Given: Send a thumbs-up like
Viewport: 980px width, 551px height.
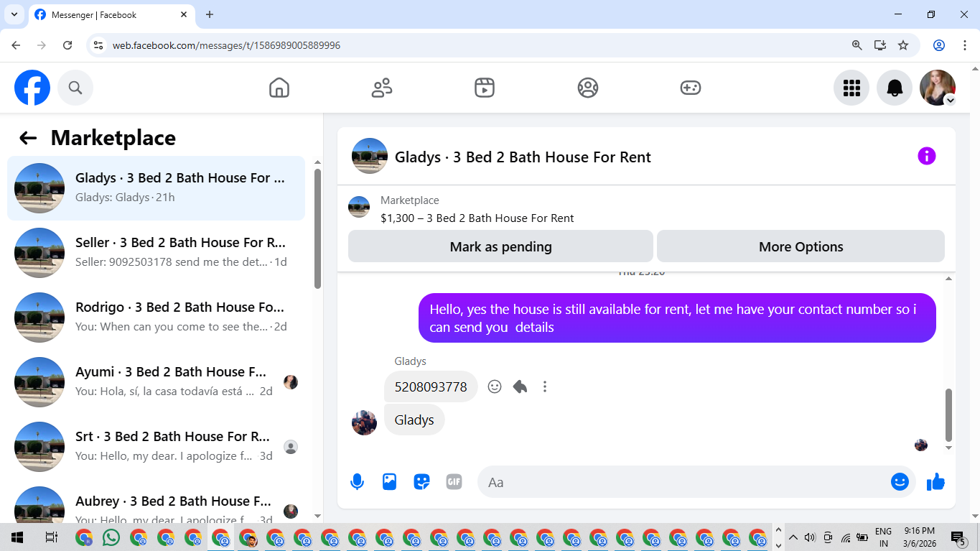Looking at the screenshot, I should [935, 482].
